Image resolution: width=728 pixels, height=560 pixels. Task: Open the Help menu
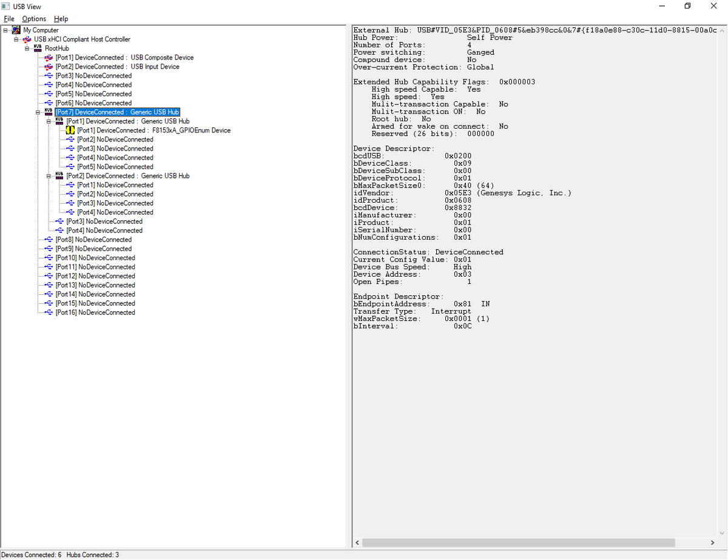61,19
